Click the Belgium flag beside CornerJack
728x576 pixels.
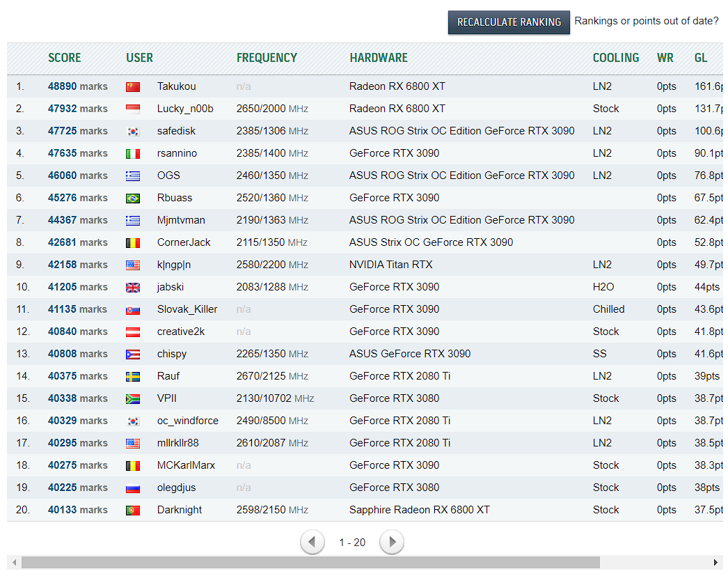coord(133,243)
